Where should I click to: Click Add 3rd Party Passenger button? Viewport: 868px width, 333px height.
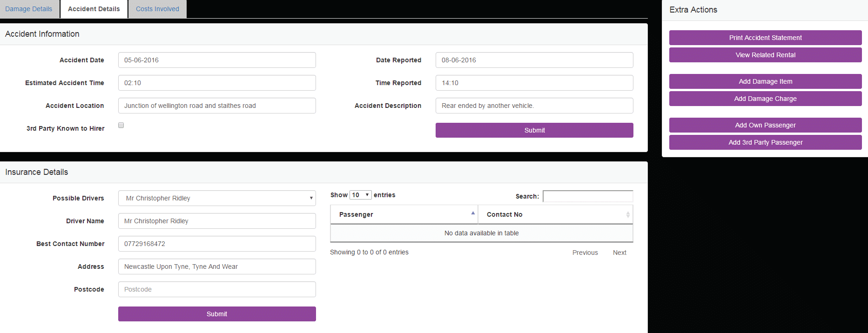click(x=765, y=142)
